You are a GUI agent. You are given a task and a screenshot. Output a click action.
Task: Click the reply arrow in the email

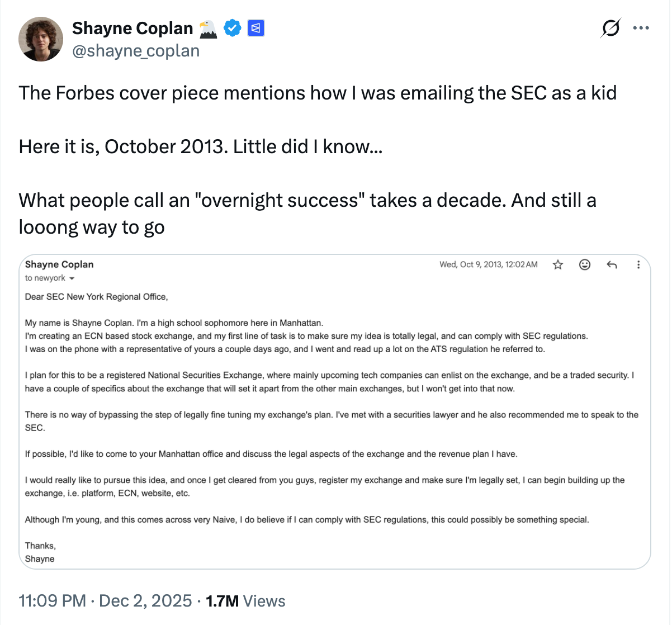click(x=612, y=264)
